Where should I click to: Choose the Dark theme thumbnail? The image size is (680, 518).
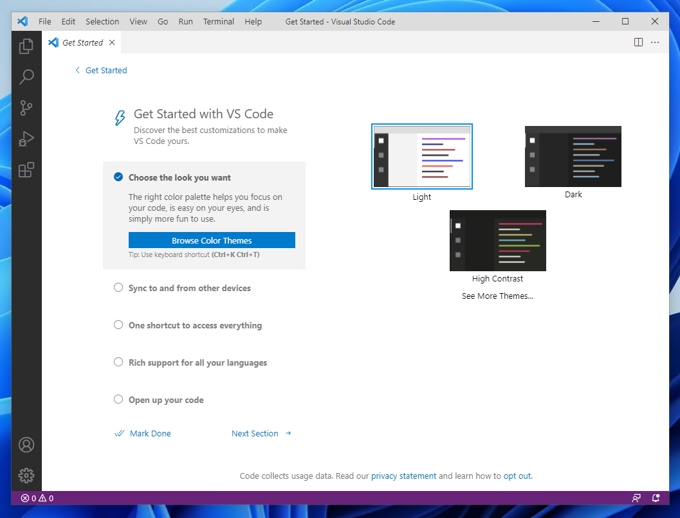(573, 157)
